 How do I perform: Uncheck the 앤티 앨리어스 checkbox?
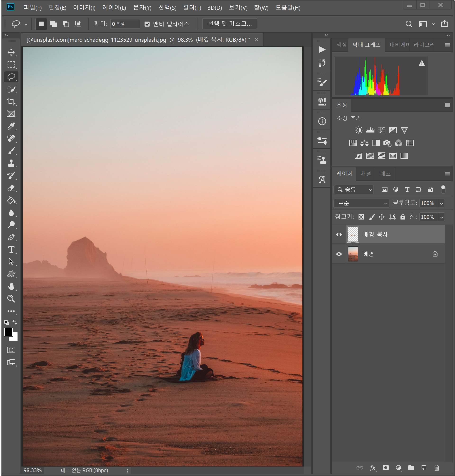point(147,24)
